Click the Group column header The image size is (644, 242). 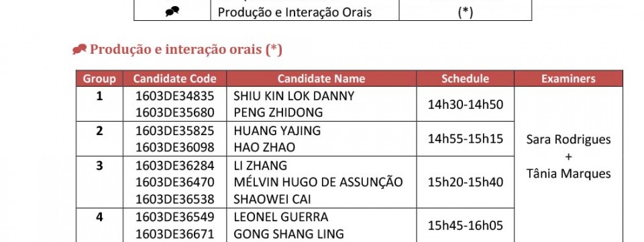99,79
